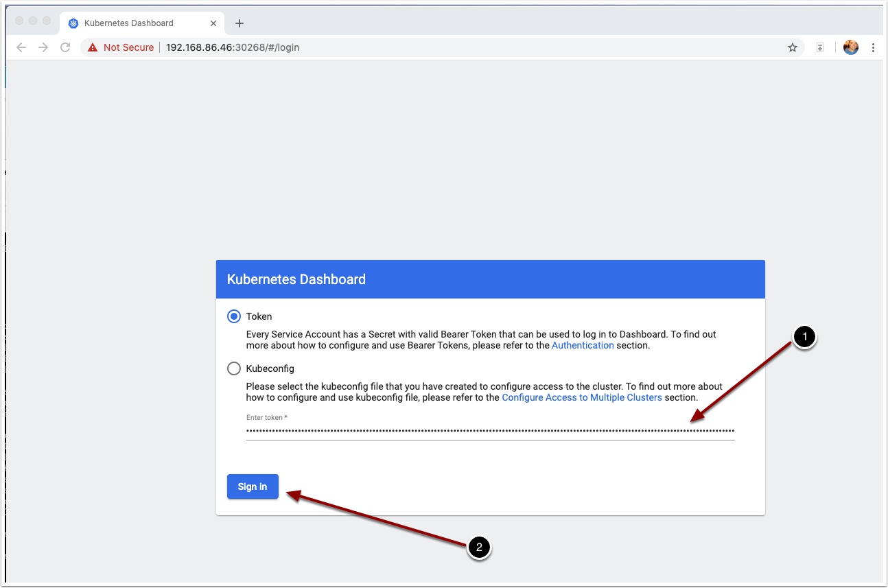The width and height of the screenshot is (888, 588).
Task: Select the Kubeconfig radio button
Action: 234,368
